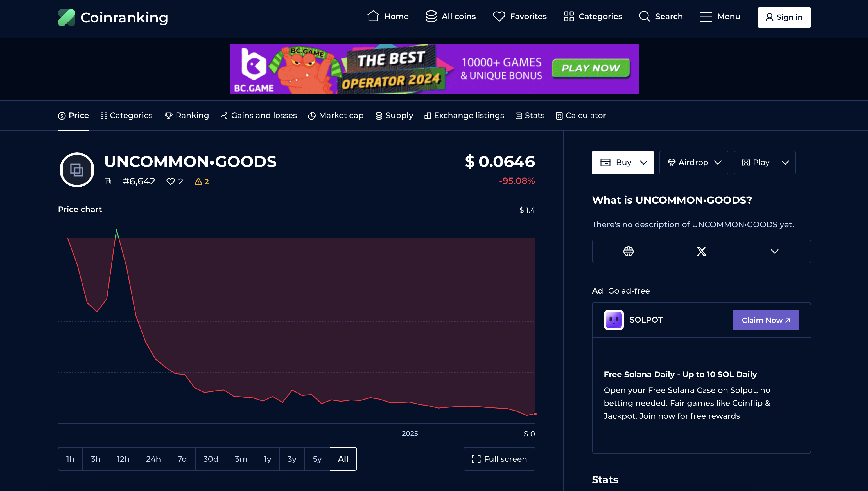This screenshot has height=491, width=868.
Task: Open Favorites from the header
Action: [519, 16]
